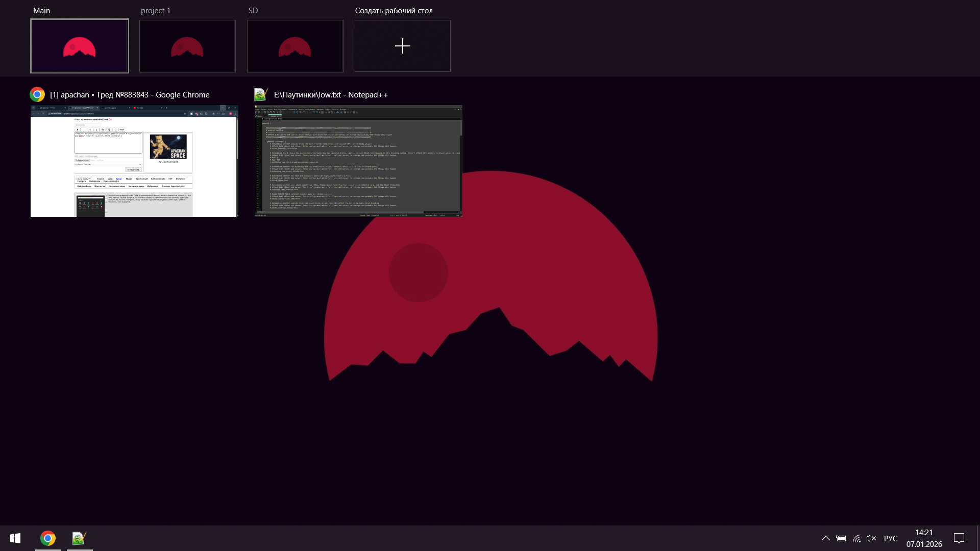Click the plus to create new desktop
Image resolution: width=980 pixels, height=551 pixels.
pos(402,46)
